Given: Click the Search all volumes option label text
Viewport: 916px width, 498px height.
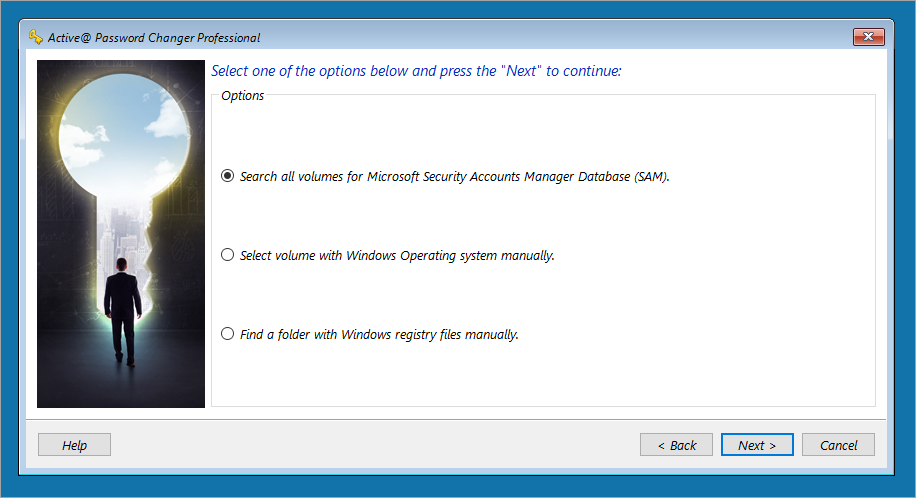Looking at the screenshot, I should pyautogui.click(x=454, y=177).
